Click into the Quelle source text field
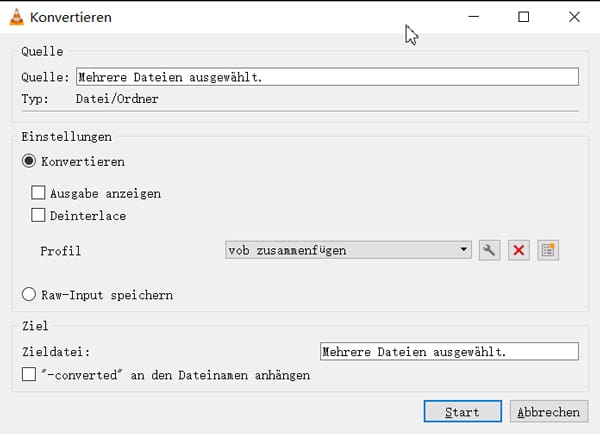The image size is (600, 434). [327, 77]
